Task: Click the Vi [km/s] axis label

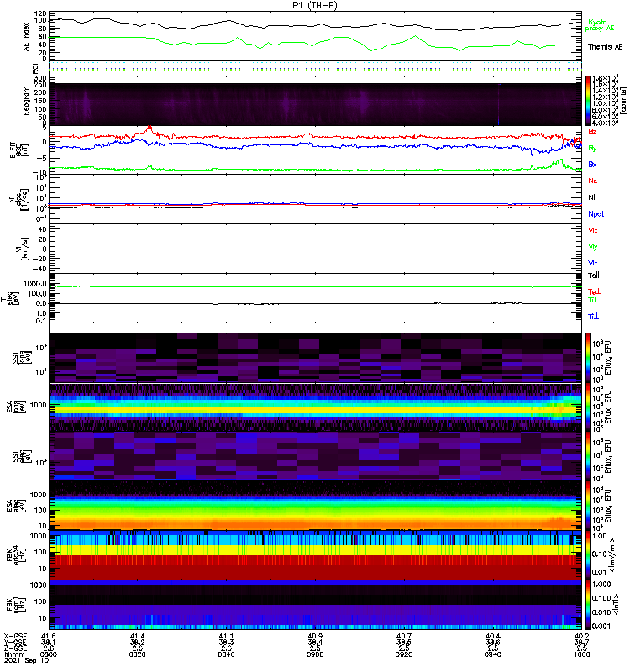Action: tap(22, 249)
